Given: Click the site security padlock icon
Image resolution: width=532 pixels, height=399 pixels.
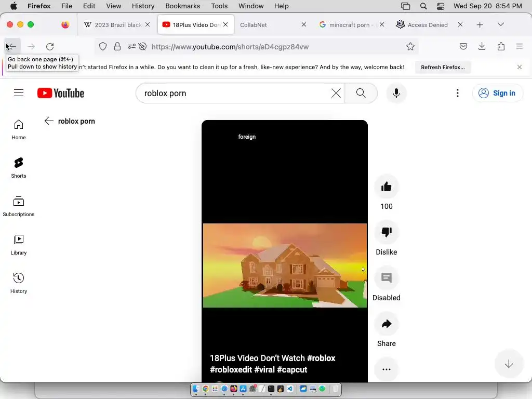Looking at the screenshot, I should (x=117, y=46).
